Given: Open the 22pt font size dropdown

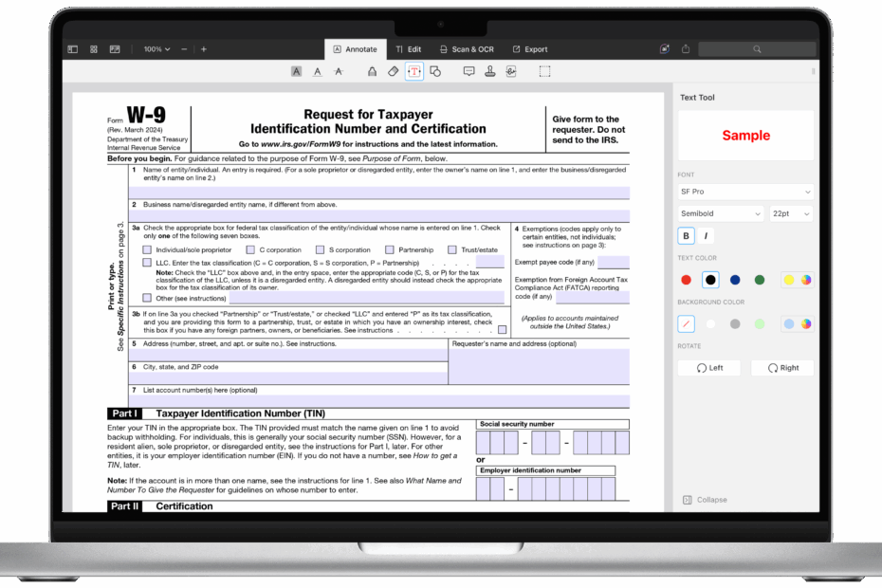Looking at the screenshot, I should [x=790, y=213].
